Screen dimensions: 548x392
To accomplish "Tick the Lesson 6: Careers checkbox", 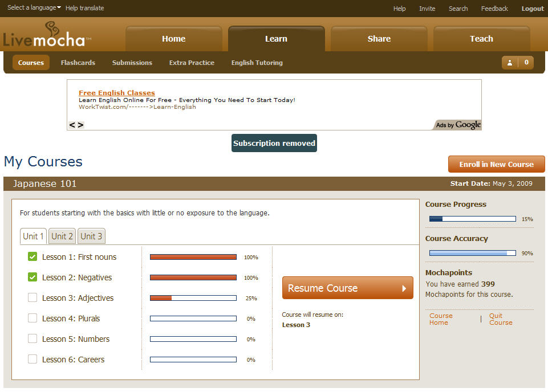I will tap(33, 360).
